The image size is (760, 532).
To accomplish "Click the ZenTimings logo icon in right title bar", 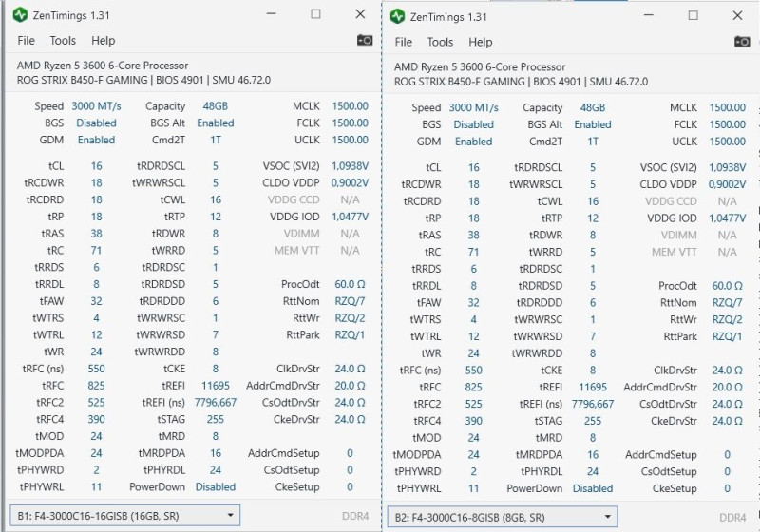I will point(397,16).
